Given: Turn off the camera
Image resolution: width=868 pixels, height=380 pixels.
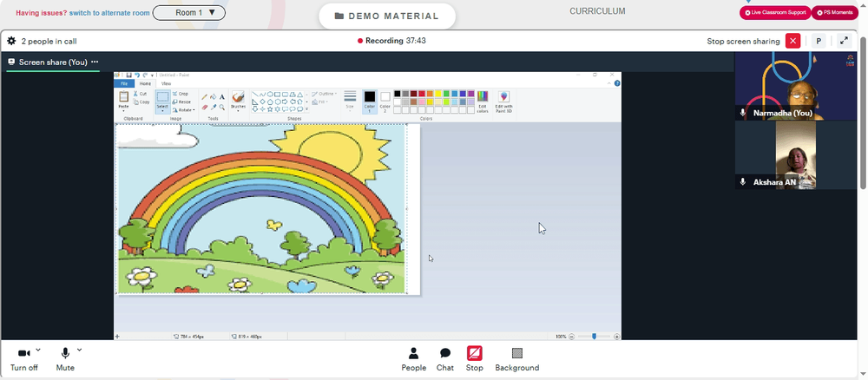Looking at the screenshot, I should point(23,359).
